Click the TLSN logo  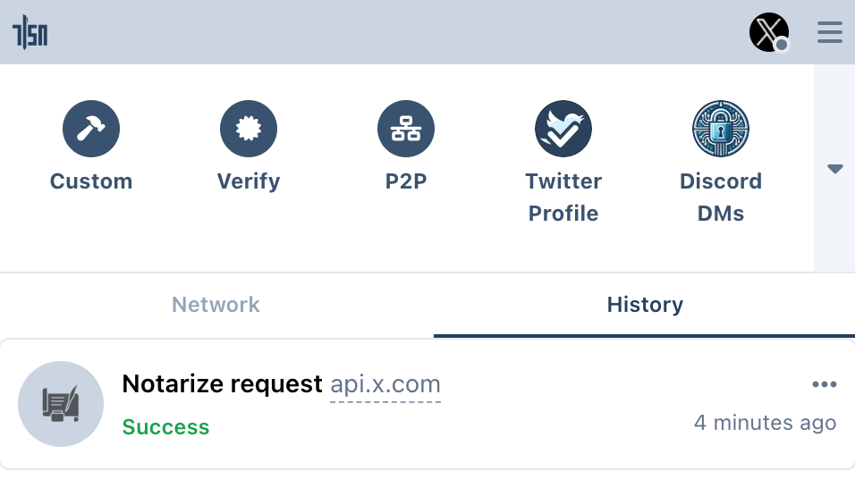coord(30,34)
